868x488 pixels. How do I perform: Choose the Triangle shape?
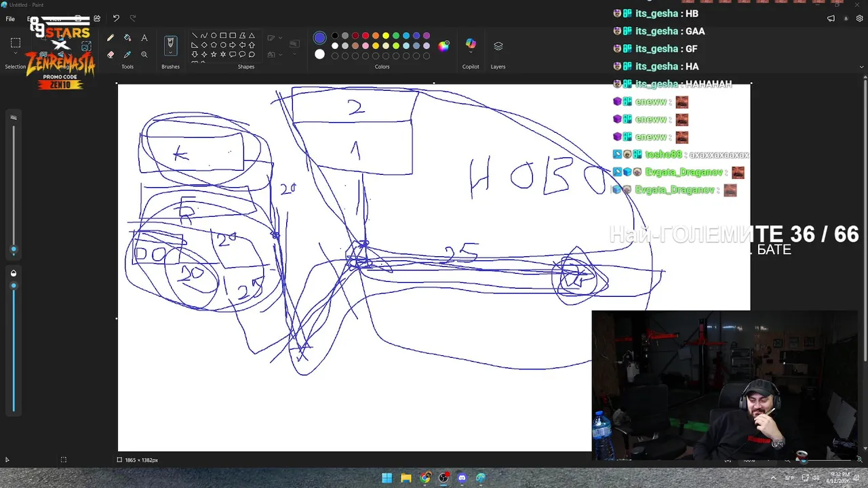252,35
